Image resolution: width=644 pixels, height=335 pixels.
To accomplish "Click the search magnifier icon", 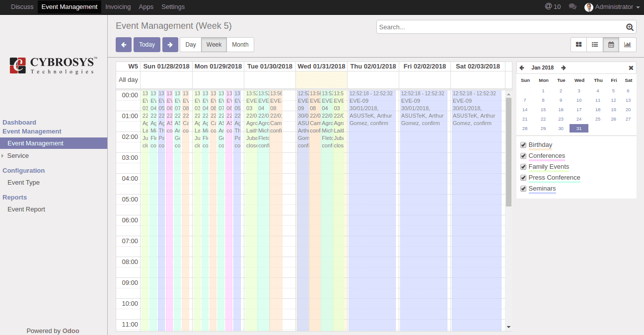I will click(x=630, y=27).
